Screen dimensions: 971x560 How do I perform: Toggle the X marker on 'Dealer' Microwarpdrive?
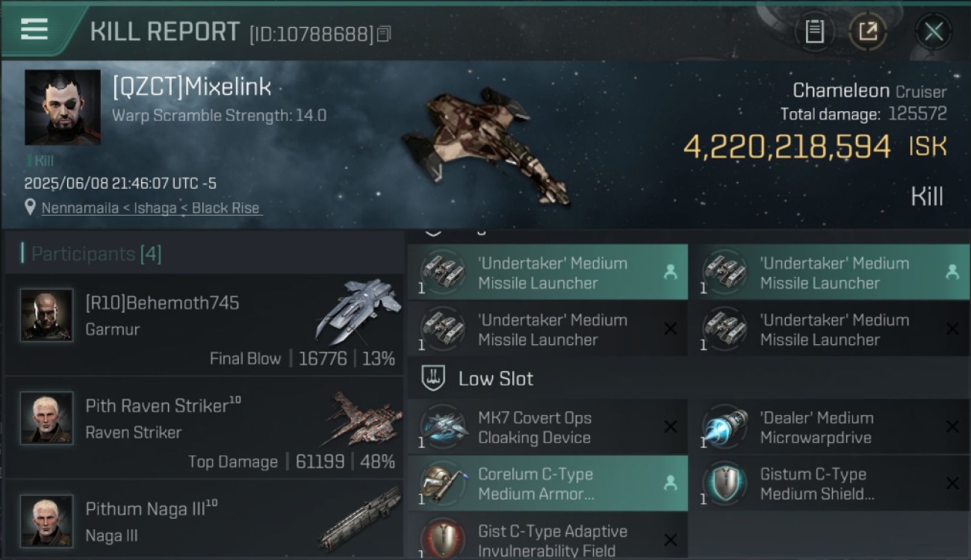(952, 426)
